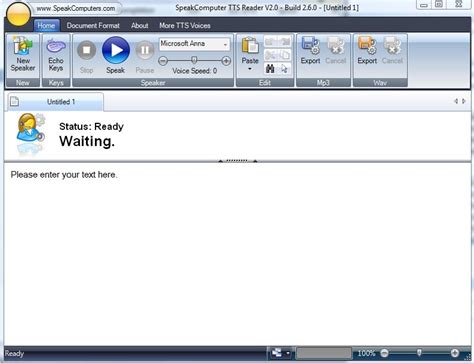
Task: Click the 'Status: Ready' text
Action: 91,127
